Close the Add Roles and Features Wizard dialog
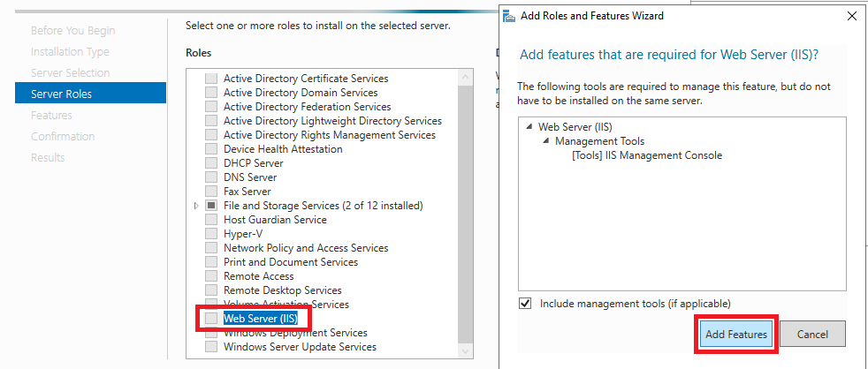 point(851,16)
